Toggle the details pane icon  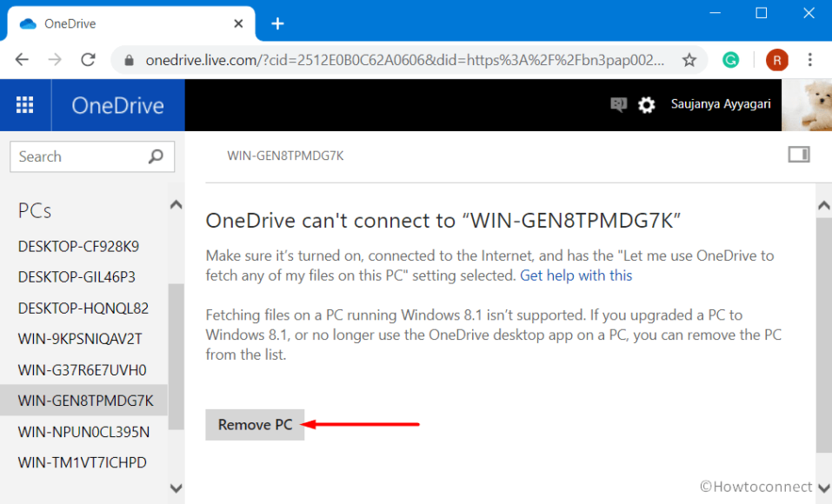(x=799, y=155)
